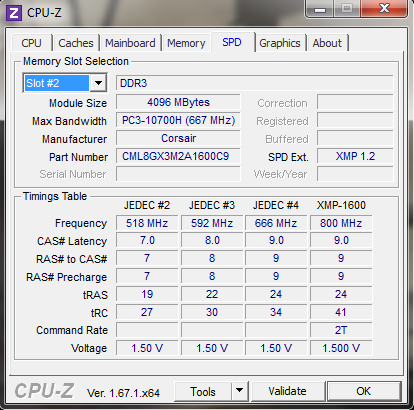Image resolution: width=414 pixels, height=410 pixels.
Task: Select the SPD tab
Action: tap(232, 42)
